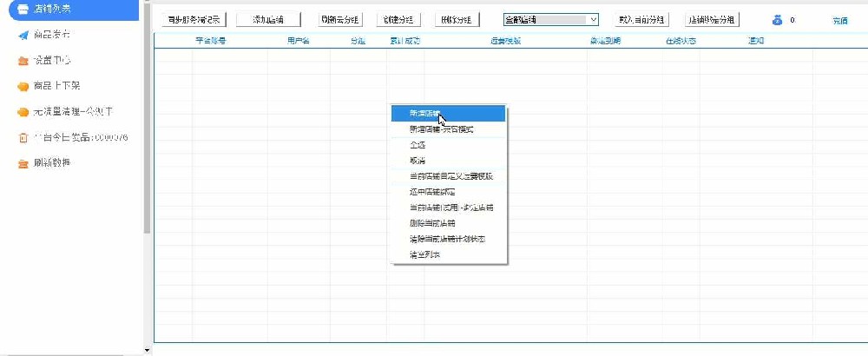Click the 充值 recharge link

pyautogui.click(x=839, y=20)
